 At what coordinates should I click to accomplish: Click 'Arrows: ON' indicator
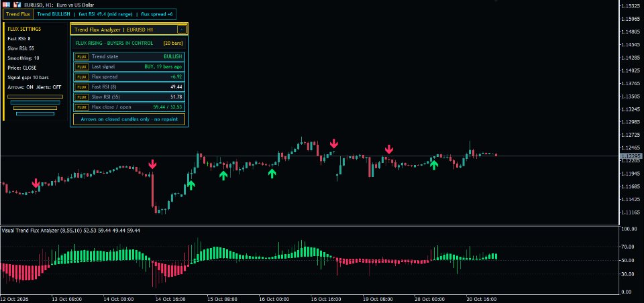pyautogui.click(x=21, y=87)
